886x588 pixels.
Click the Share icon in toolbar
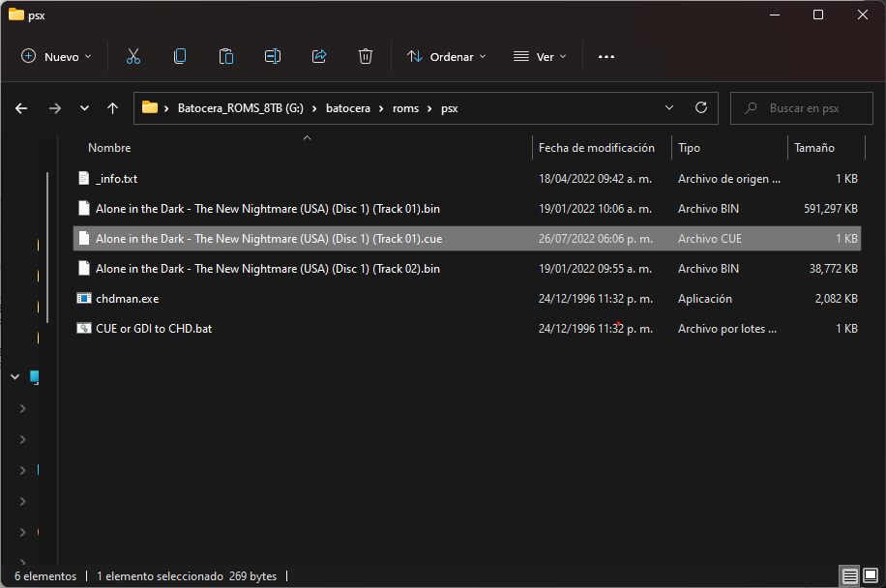[319, 56]
